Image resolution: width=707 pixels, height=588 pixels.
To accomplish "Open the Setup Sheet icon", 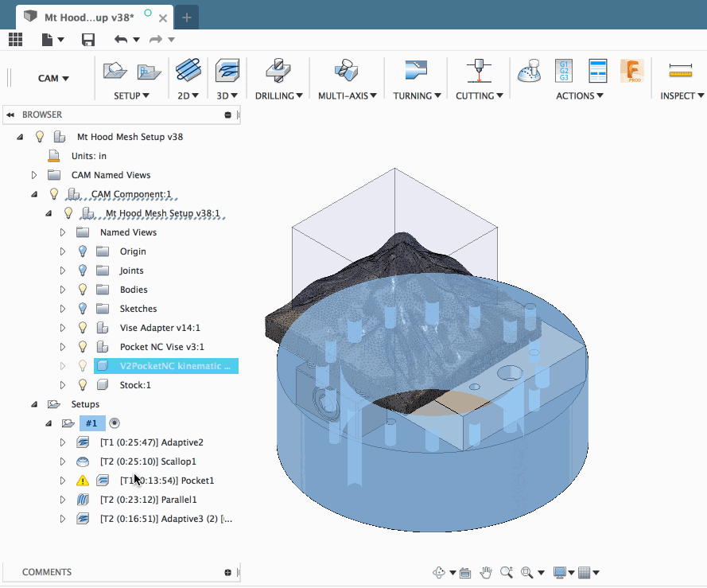I will click(598, 71).
